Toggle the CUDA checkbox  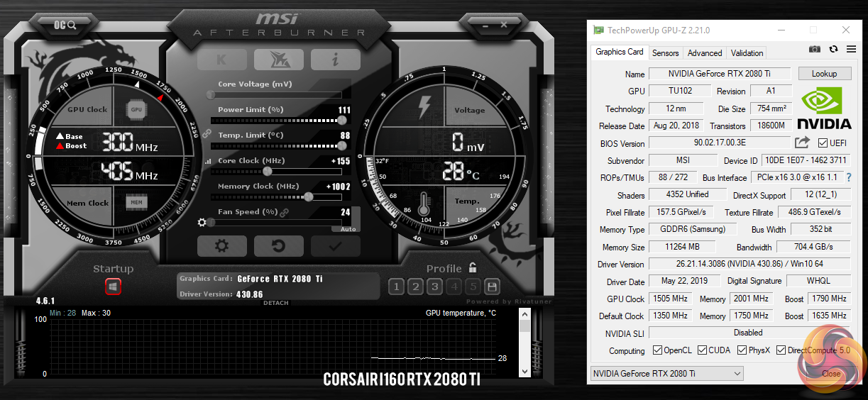click(x=702, y=350)
